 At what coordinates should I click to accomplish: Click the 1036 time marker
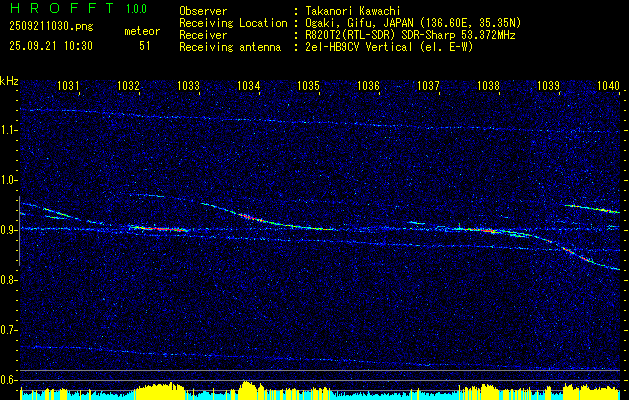point(368,85)
